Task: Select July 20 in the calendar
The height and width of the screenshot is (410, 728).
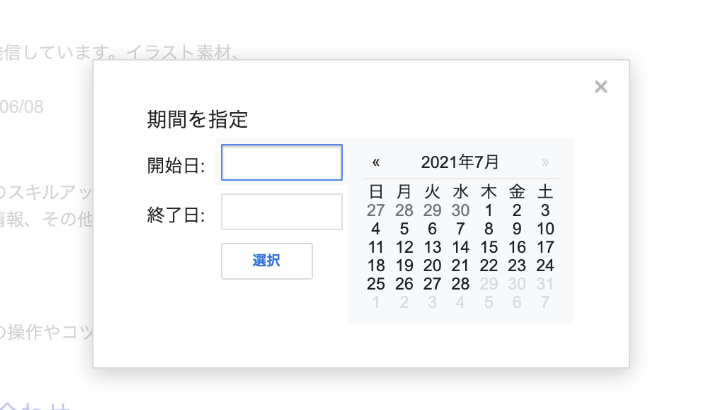Action: tap(432, 266)
